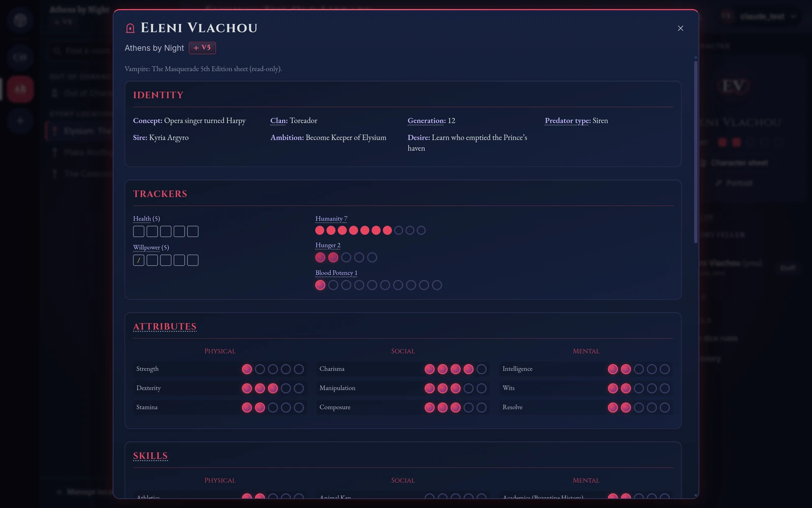The width and height of the screenshot is (812, 508).
Task: Click the 'Eleni Vlachou' dialog title
Action: (199, 28)
